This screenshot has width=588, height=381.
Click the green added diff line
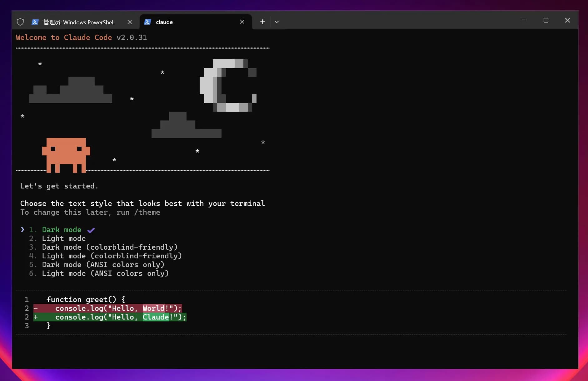pyautogui.click(x=110, y=317)
